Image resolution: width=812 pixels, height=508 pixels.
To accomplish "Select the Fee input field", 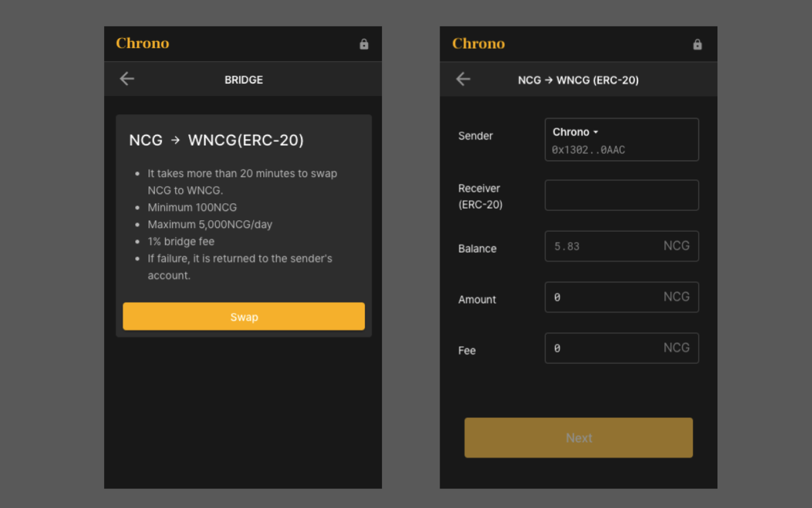I will tap(621, 348).
